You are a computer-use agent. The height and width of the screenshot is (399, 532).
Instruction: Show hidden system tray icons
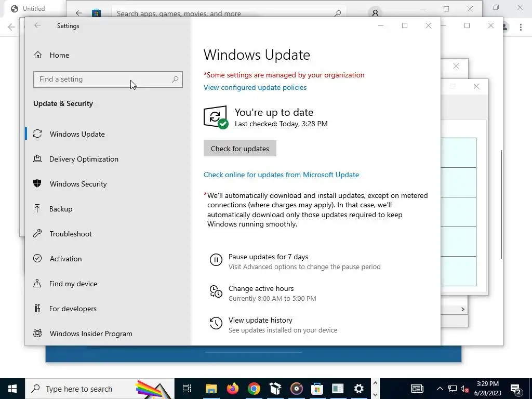point(440,389)
